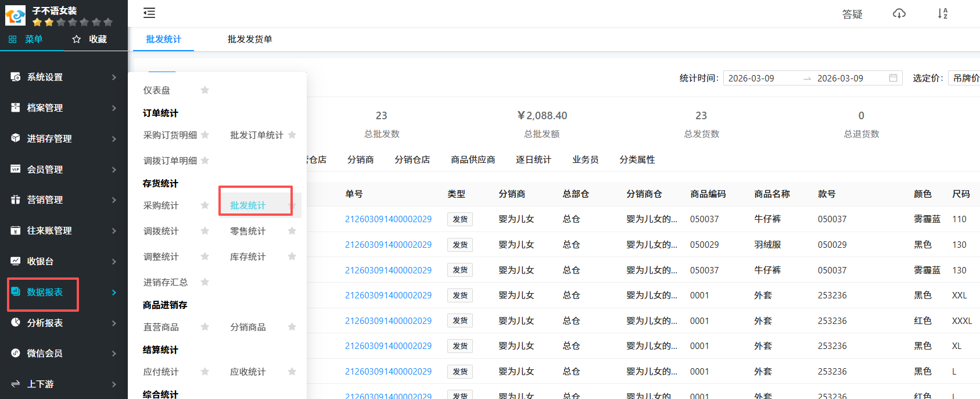This screenshot has height=399, width=980.
Task: Click the A-Z sort icon
Action: pyautogui.click(x=942, y=13)
